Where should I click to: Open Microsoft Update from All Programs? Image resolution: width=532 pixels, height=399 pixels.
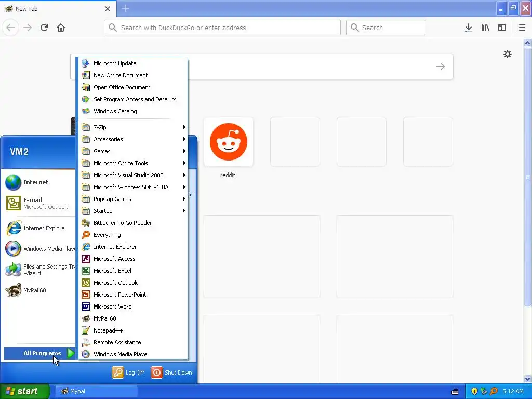coord(133,63)
